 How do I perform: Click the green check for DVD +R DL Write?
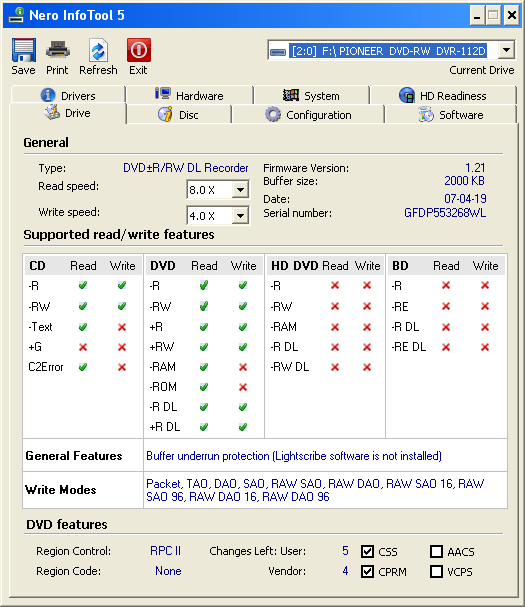click(243, 427)
